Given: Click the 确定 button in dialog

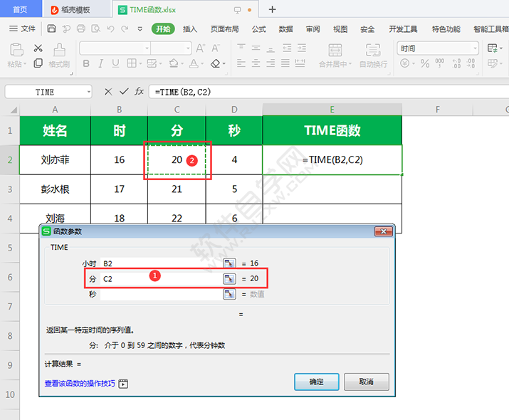Looking at the screenshot, I should tap(316, 382).
